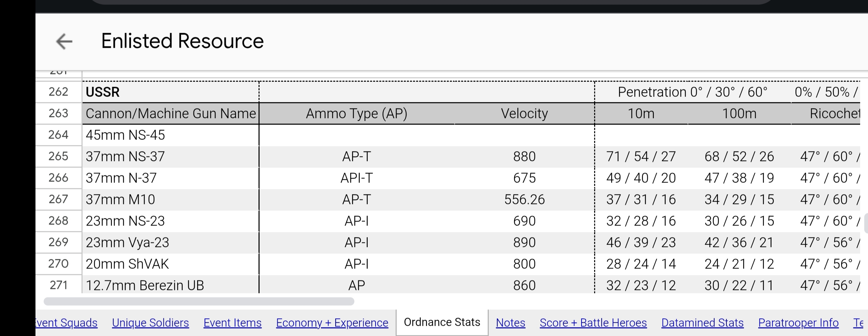Select row 265 header
This screenshot has width=868, height=336.
coord(58,156)
